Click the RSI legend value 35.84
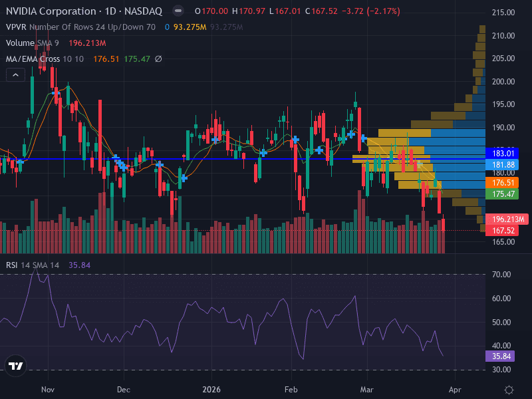Viewport: 532px width, 399px height. (80, 265)
